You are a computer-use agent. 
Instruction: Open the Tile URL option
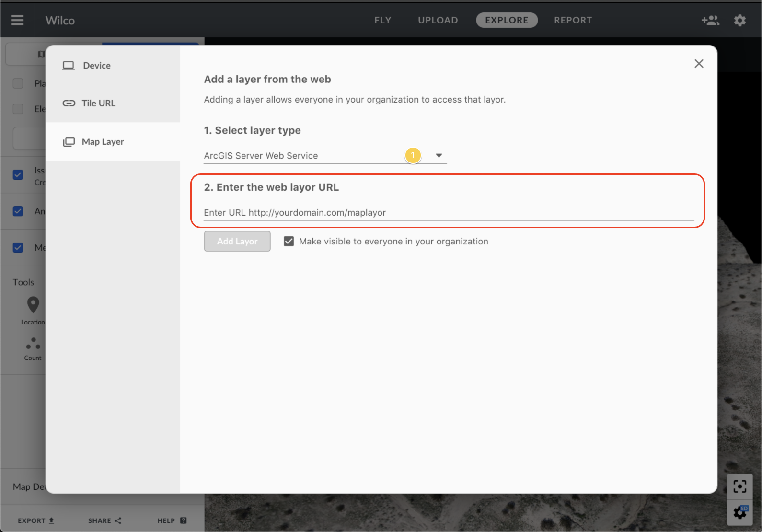113,103
